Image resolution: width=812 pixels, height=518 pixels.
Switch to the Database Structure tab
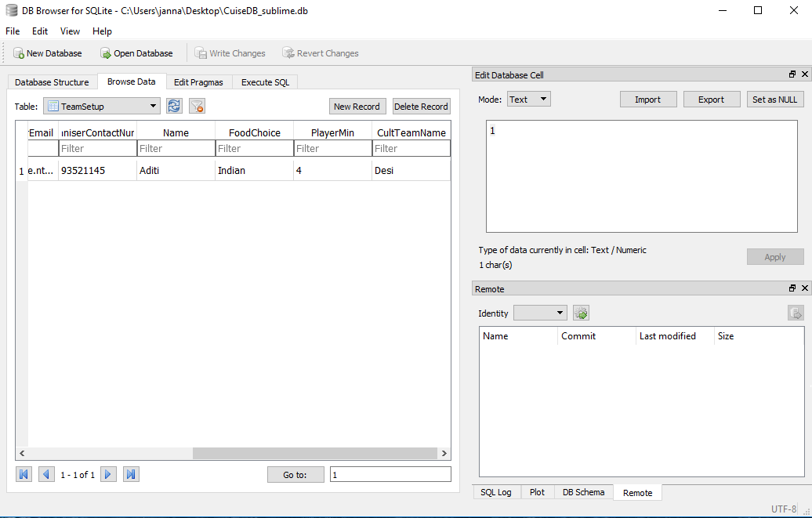[52, 82]
